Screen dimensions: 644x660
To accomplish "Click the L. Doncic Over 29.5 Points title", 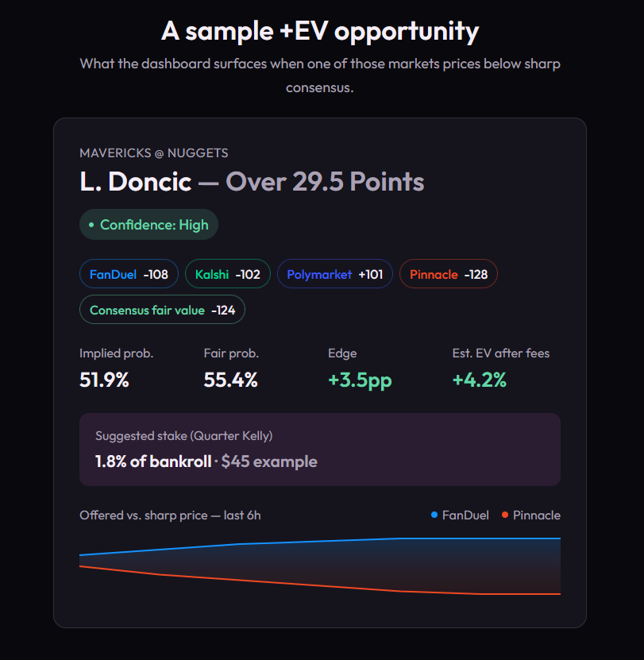I will [252, 182].
